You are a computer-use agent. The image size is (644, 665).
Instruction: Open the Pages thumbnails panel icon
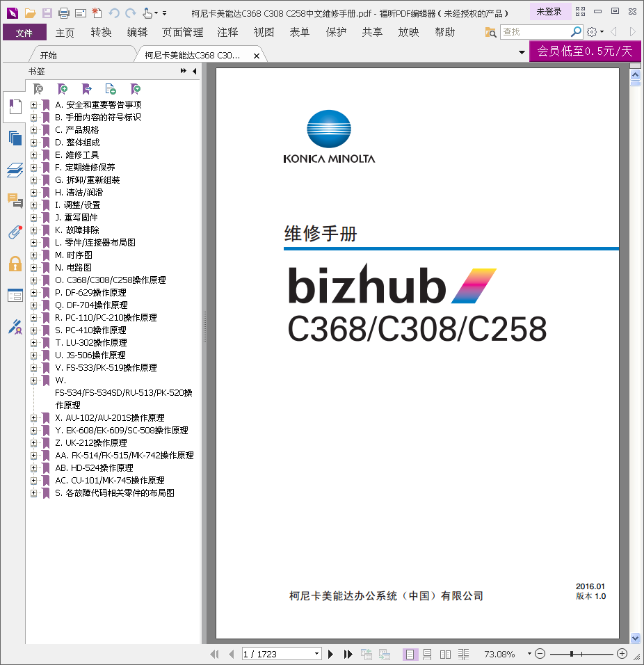tap(15, 138)
